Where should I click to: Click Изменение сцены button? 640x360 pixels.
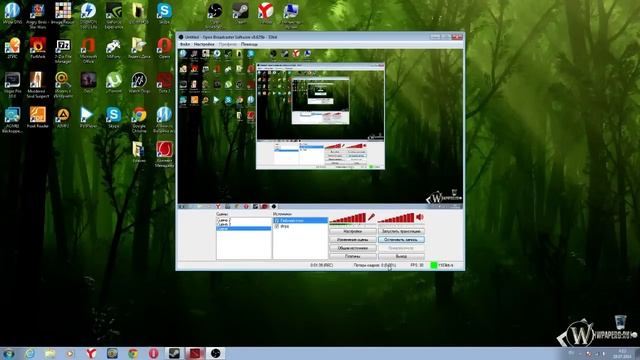[x=353, y=240]
